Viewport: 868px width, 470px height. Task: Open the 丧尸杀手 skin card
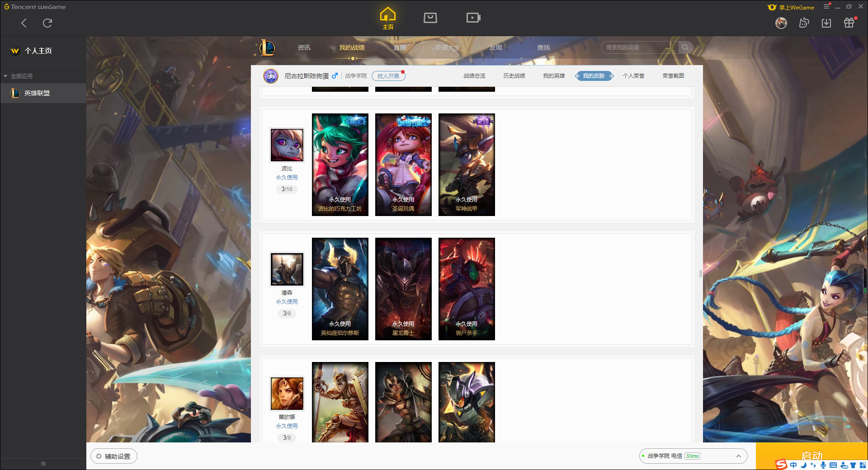[x=467, y=289]
